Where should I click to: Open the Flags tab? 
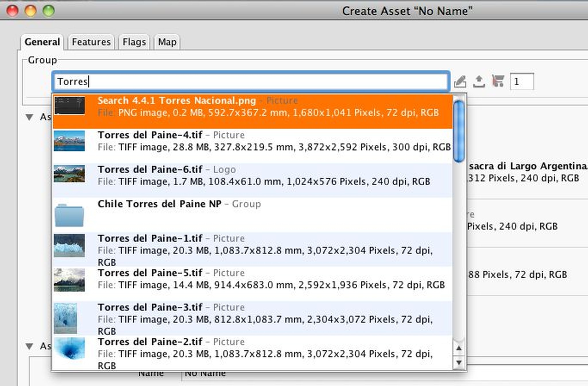coord(134,42)
